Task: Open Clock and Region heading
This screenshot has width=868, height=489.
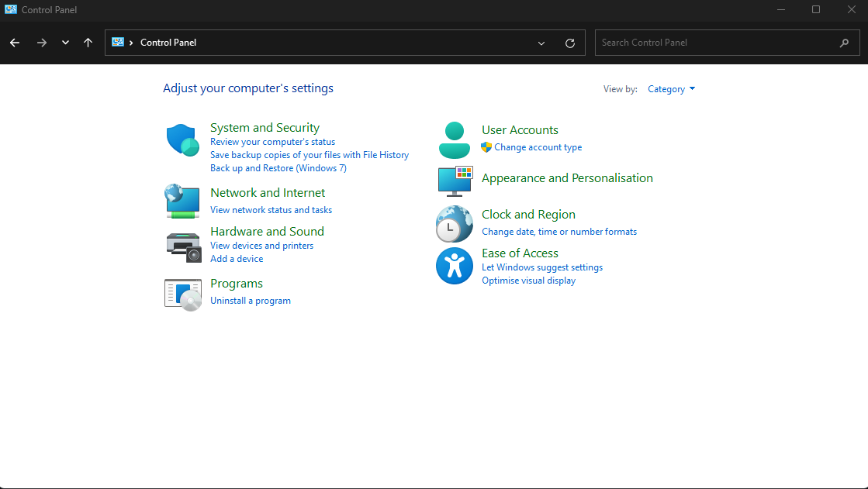Action: click(529, 215)
